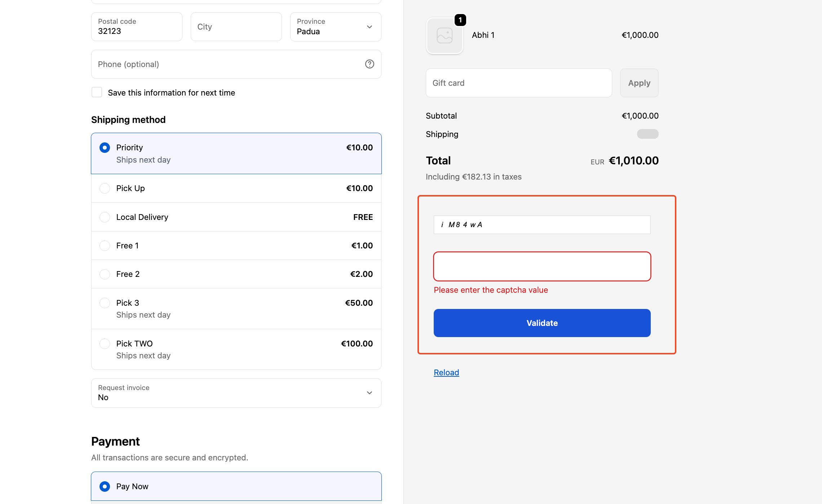Choose the Pick 3 shipping option
The image size is (822, 504).
pyautogui.click(x=105, y=303)
